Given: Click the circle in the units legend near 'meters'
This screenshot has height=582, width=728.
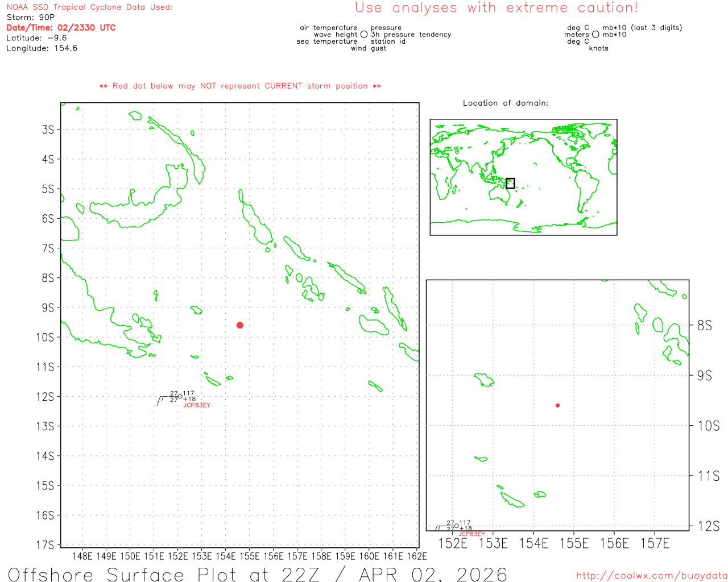Looking at the screenshot, I should coord(595,35).
